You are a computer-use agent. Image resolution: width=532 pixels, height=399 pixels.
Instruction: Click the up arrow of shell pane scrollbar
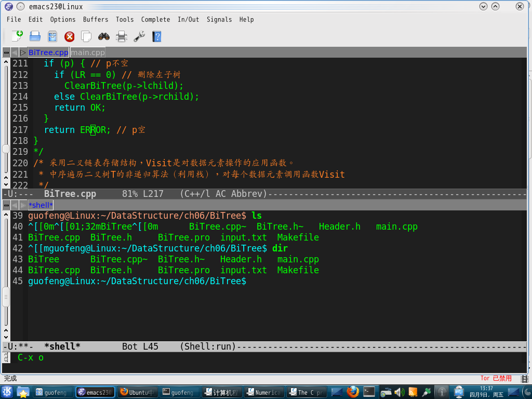[x=6, y=215]
